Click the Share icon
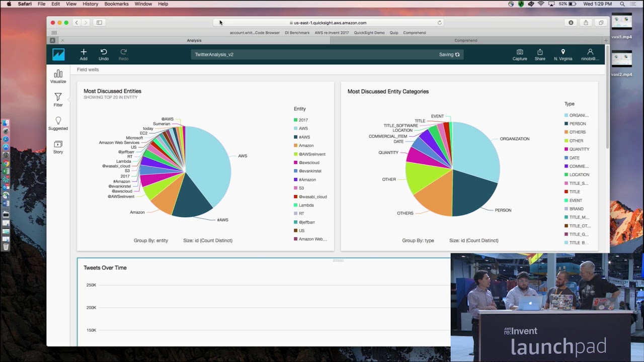644x362 pixels. coord(540,52)
